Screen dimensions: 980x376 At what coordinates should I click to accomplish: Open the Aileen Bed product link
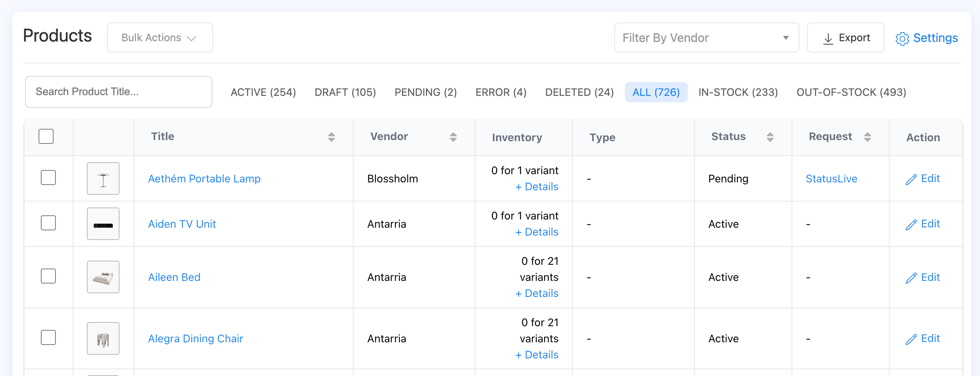point(174,277)
